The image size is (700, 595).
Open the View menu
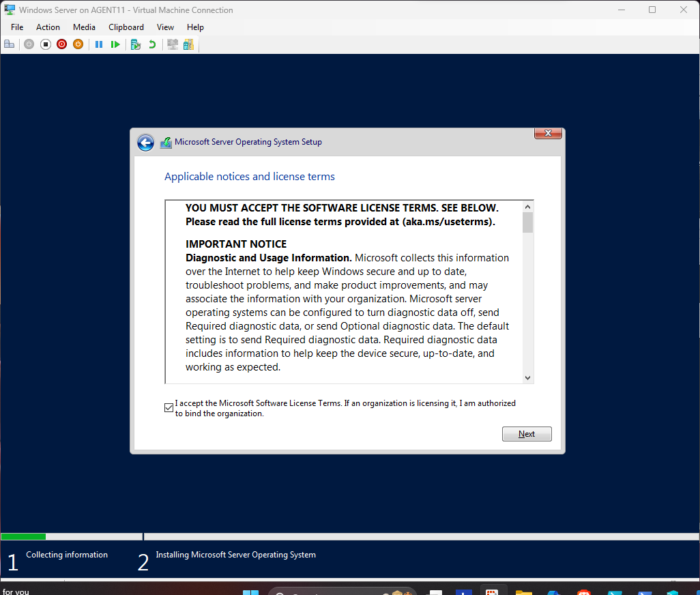(x=165, y=27)
